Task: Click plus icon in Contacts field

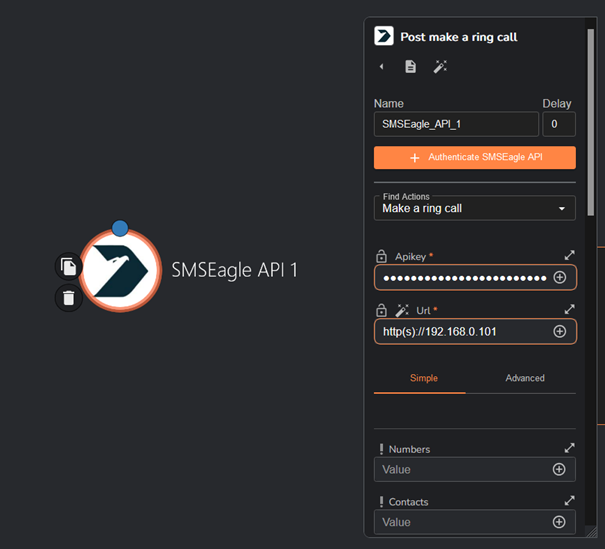Action: [x=559, y=522]
